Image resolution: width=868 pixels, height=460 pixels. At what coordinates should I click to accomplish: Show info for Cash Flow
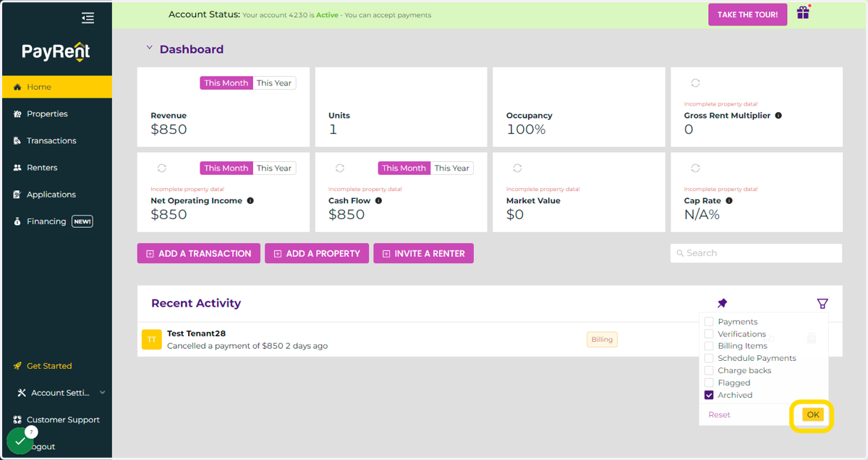point(378,201)
